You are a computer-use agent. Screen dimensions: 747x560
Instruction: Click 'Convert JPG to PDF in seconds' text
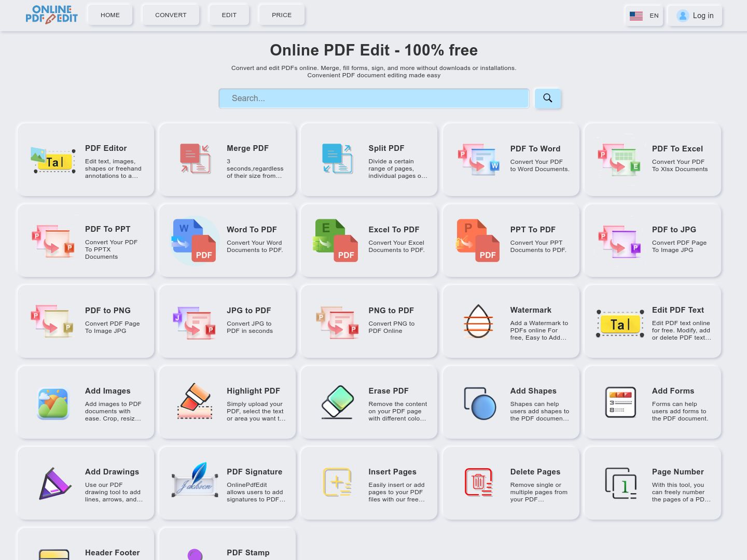[250, 327]
